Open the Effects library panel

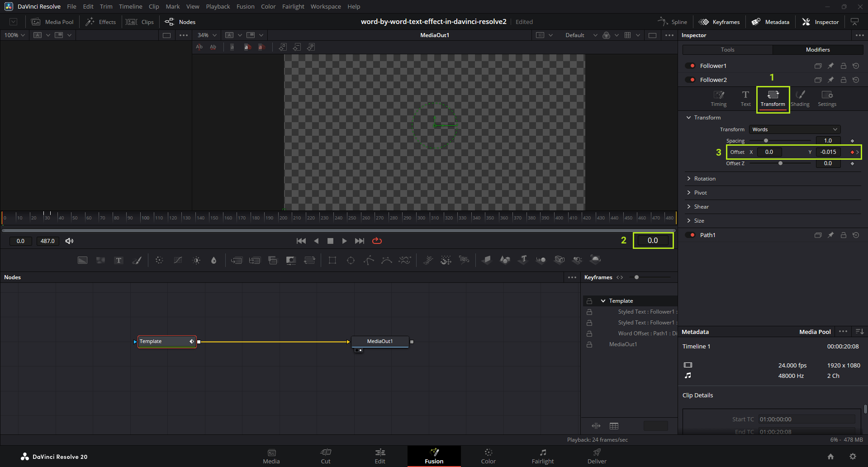(101, 22)
